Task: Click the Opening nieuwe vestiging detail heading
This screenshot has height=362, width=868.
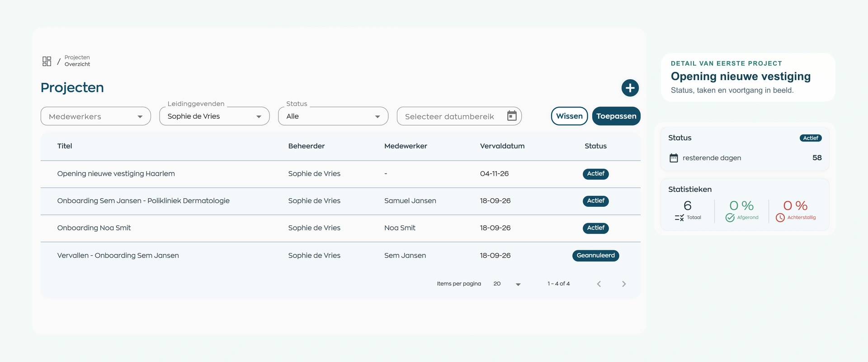Action: click(741, 76)
